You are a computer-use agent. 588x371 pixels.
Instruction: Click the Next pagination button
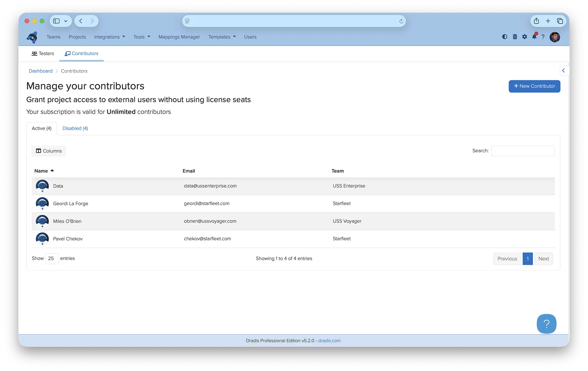pos(543,259)
